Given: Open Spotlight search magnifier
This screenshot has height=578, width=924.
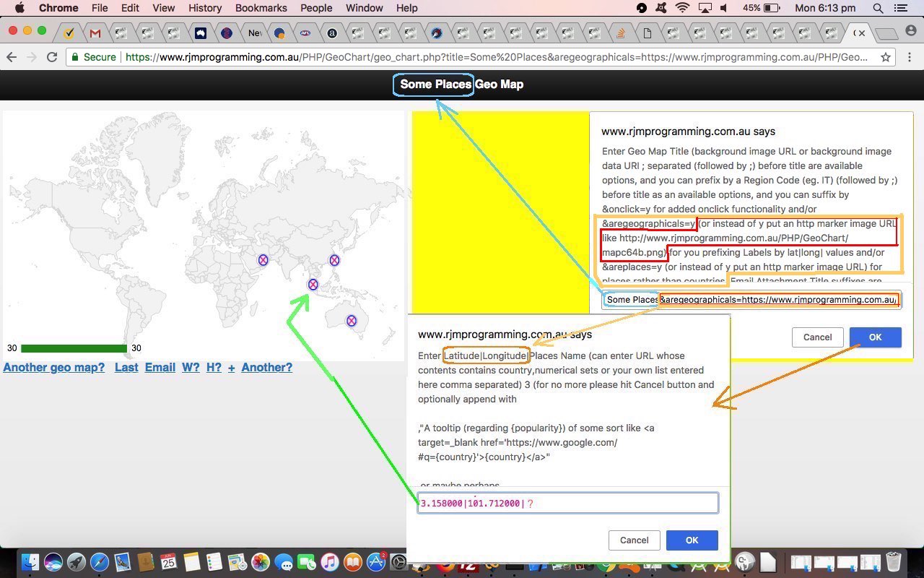Looking at the screenshot, I should coord(878,8).
